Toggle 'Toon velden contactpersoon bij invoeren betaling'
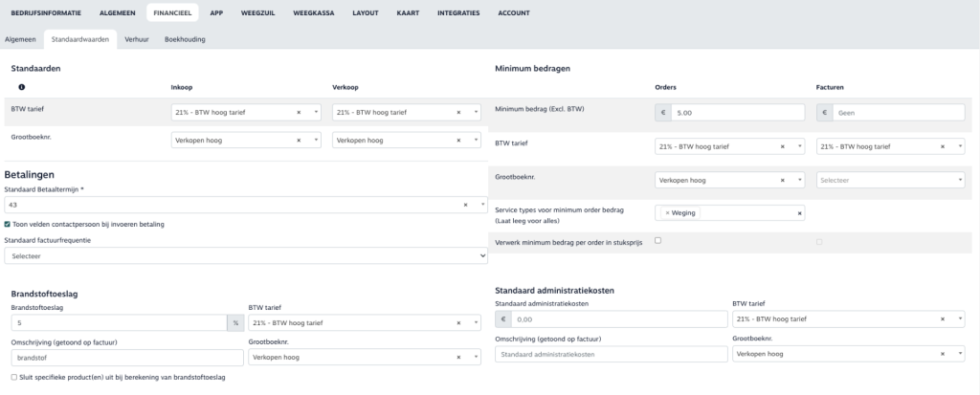 pos(9,224)
